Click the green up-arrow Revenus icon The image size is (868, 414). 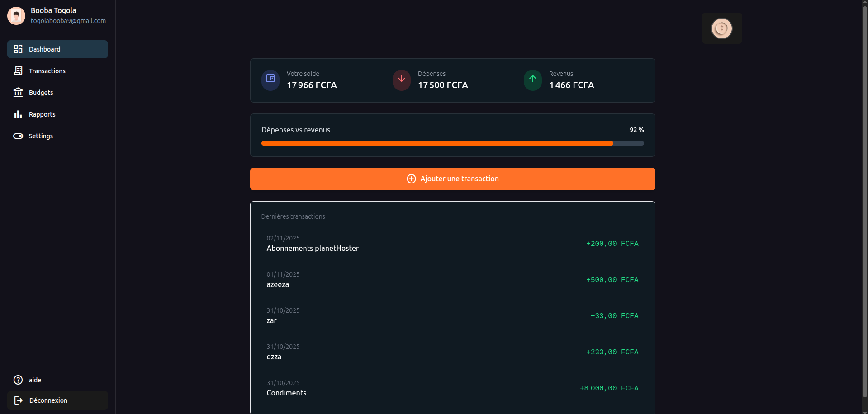(x=533, y=80)
